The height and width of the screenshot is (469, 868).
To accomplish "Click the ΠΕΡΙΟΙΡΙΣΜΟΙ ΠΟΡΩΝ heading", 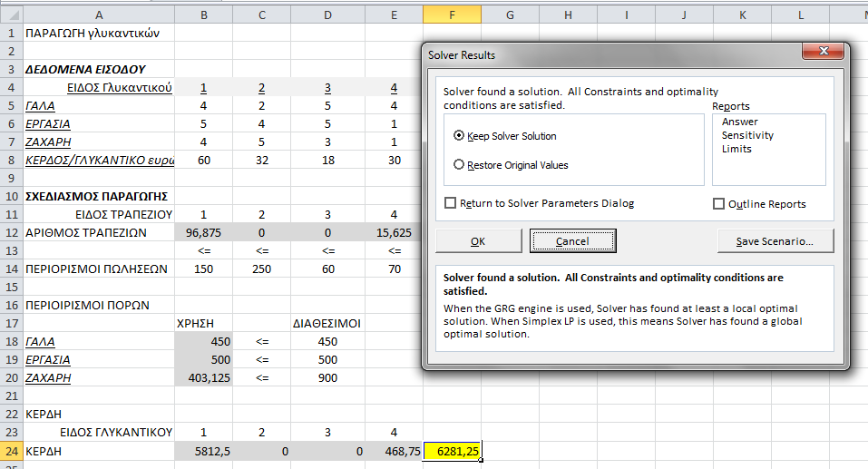I will (x=99, y=306).
